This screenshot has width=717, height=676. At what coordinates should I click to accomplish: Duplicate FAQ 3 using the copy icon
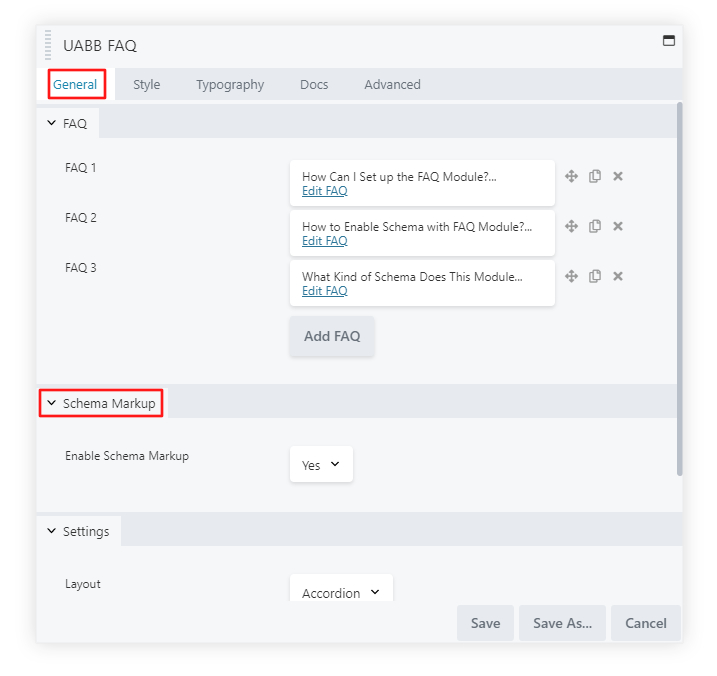(595, 276)
